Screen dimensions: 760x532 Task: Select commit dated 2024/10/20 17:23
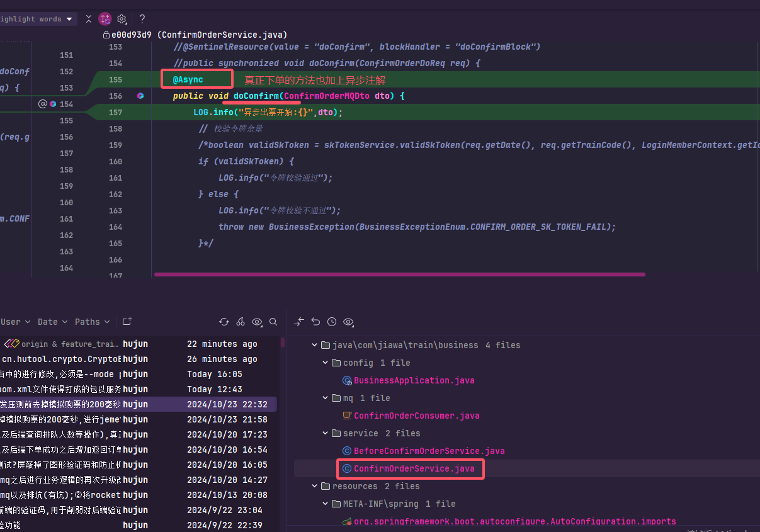point(139,434)
